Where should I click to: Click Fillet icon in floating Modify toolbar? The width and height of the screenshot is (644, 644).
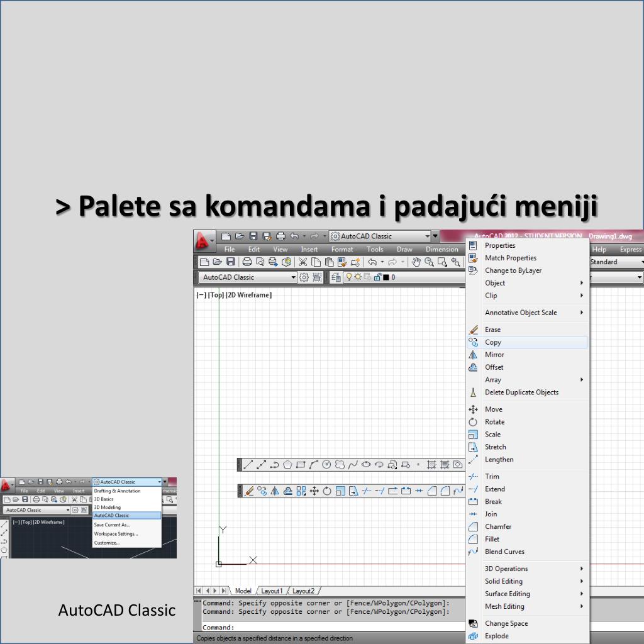[x=445, y=491]
